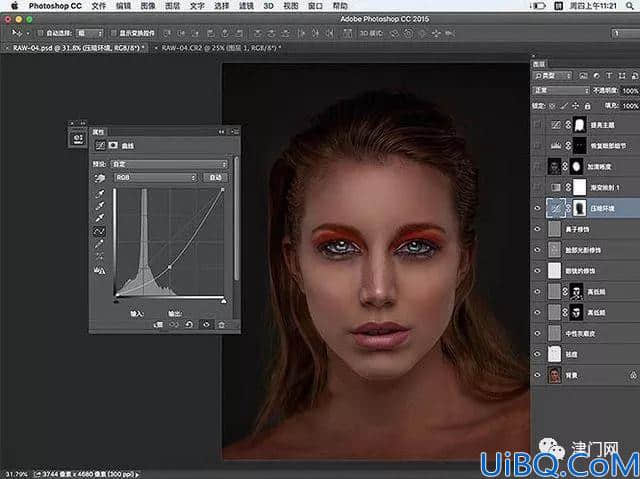Click the Curves adjustment icon in Properties header
640x479 pixels.
pos(100,145)
